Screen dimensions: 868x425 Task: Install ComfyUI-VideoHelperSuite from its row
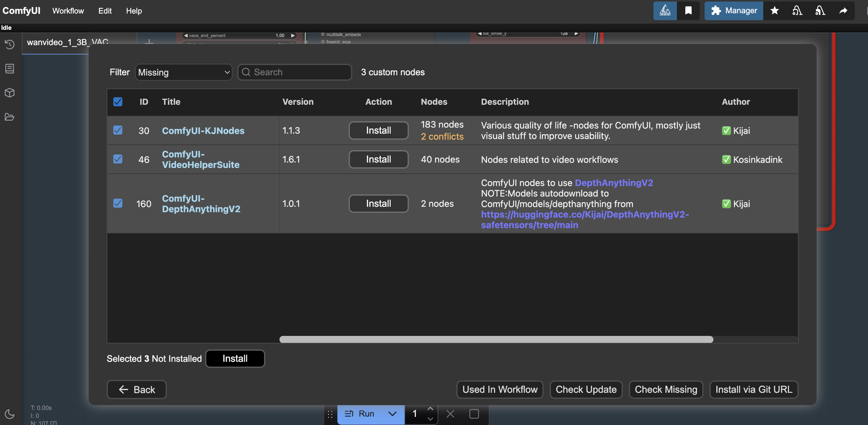click(378, 159)
